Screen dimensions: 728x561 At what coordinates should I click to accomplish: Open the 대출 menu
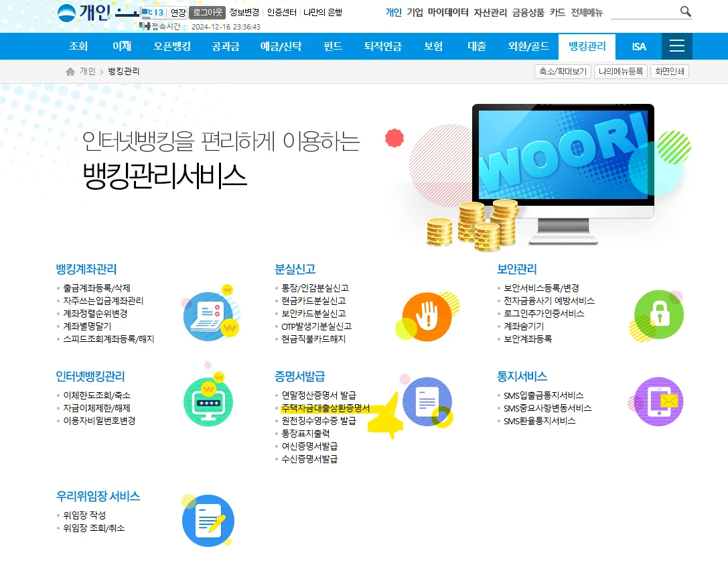click(477, 46)
